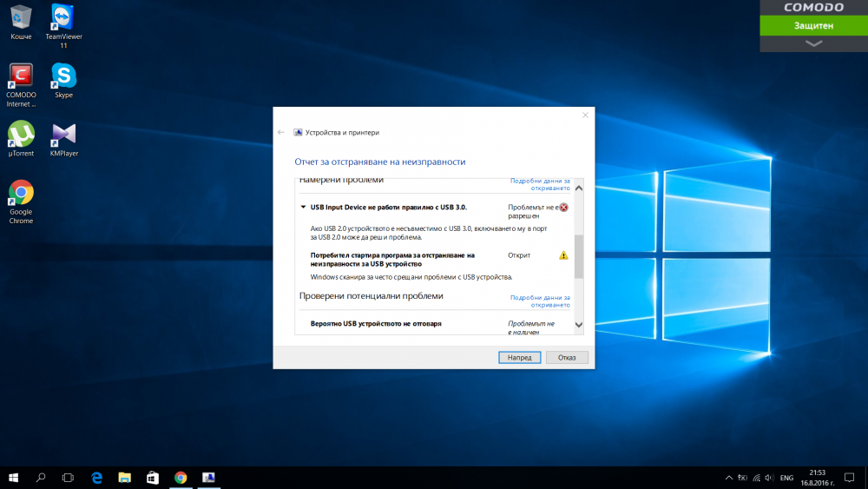Open taskbar search magnifier
Image resolution: width=868 pixels, height=489 pixels.
click(x=41, y=478)
